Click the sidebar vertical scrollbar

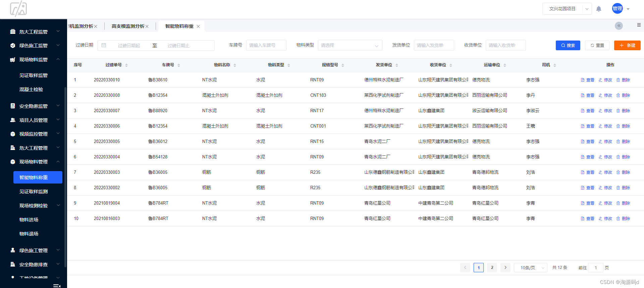(x=65, y=177)
